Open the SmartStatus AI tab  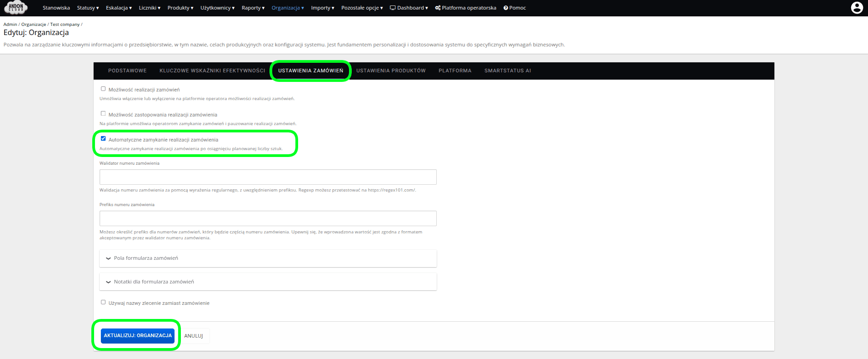pos(507,71)
